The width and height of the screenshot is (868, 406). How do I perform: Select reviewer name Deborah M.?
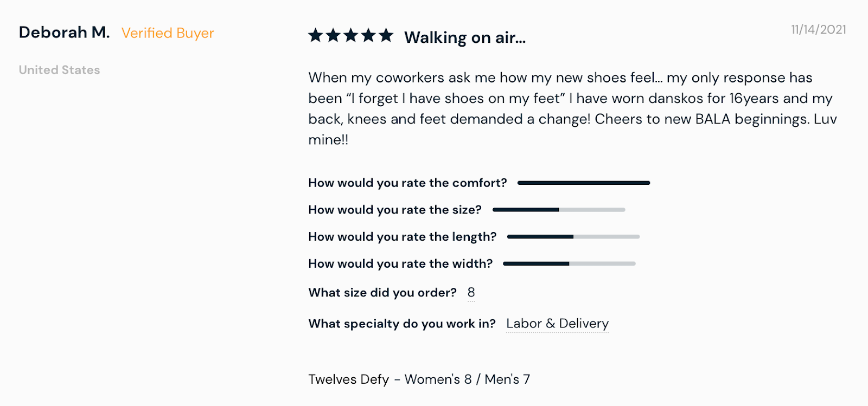click(64, 33)
